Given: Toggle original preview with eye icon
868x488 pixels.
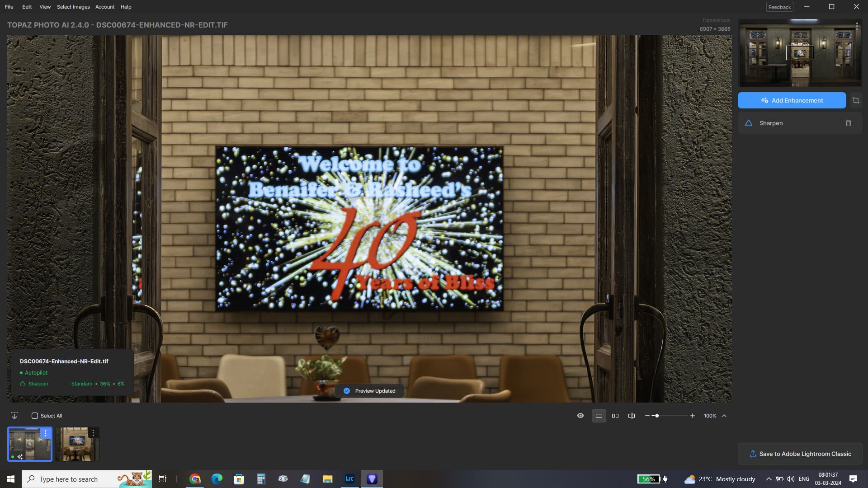Looking at the screenshot, I should tap(580, 416).
